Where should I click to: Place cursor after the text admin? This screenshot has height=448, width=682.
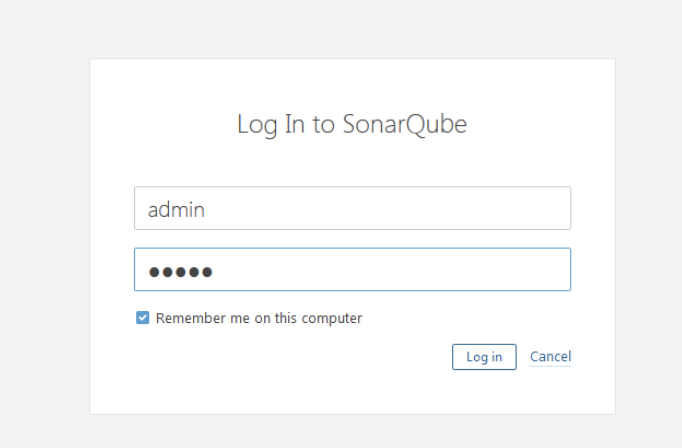coord(206,210)
